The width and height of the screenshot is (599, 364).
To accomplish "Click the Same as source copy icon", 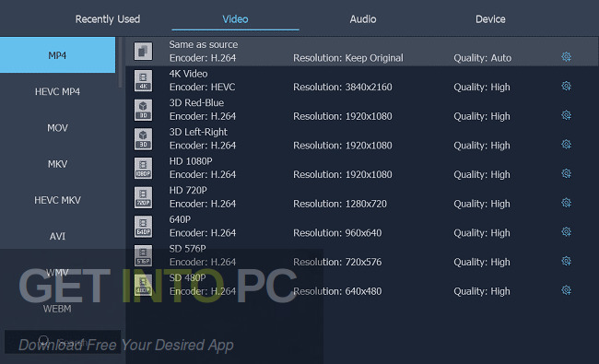I will (x=143, y=52).
